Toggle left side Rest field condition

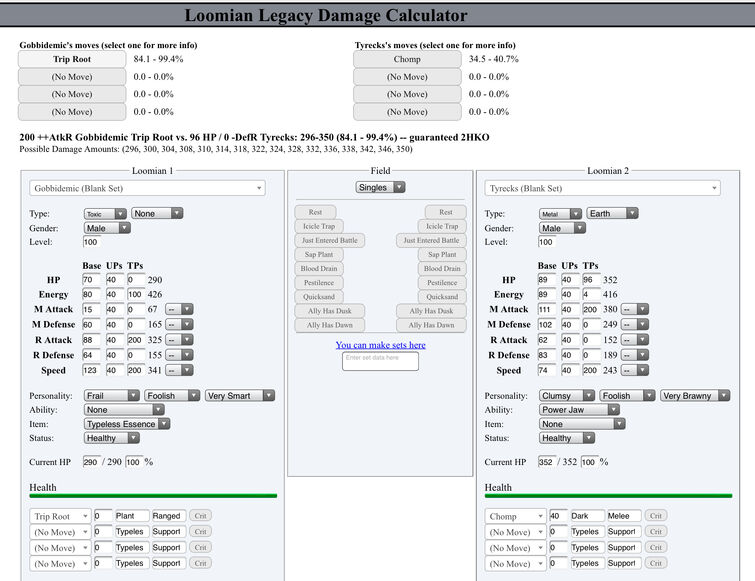[315, 212]
